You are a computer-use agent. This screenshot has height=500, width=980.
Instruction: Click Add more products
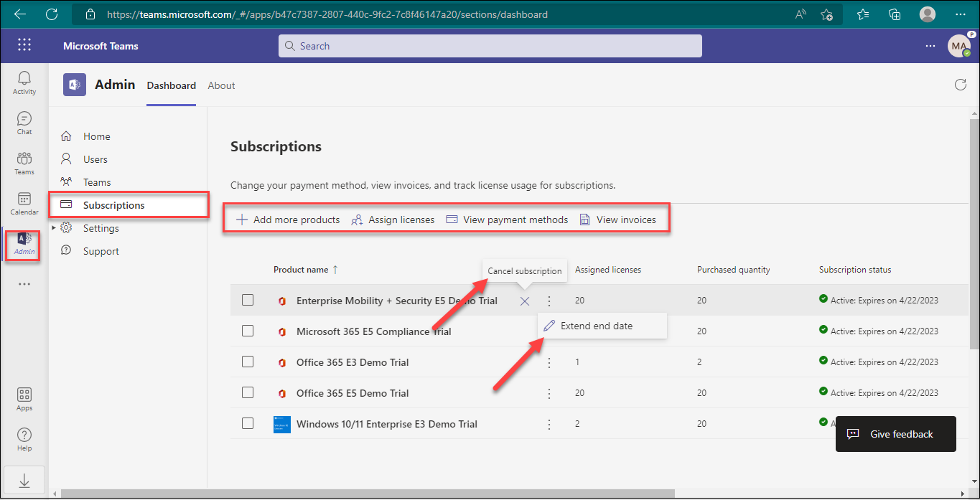pyautogui.click(x=288, y=220)
